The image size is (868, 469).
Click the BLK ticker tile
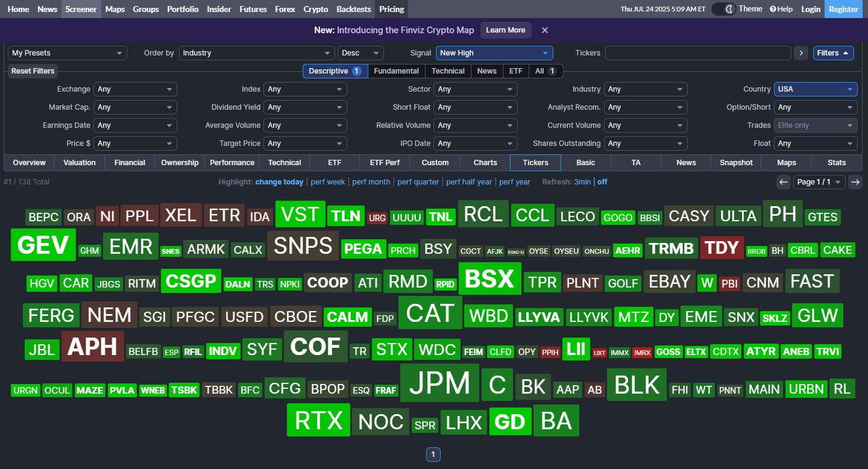637,385
